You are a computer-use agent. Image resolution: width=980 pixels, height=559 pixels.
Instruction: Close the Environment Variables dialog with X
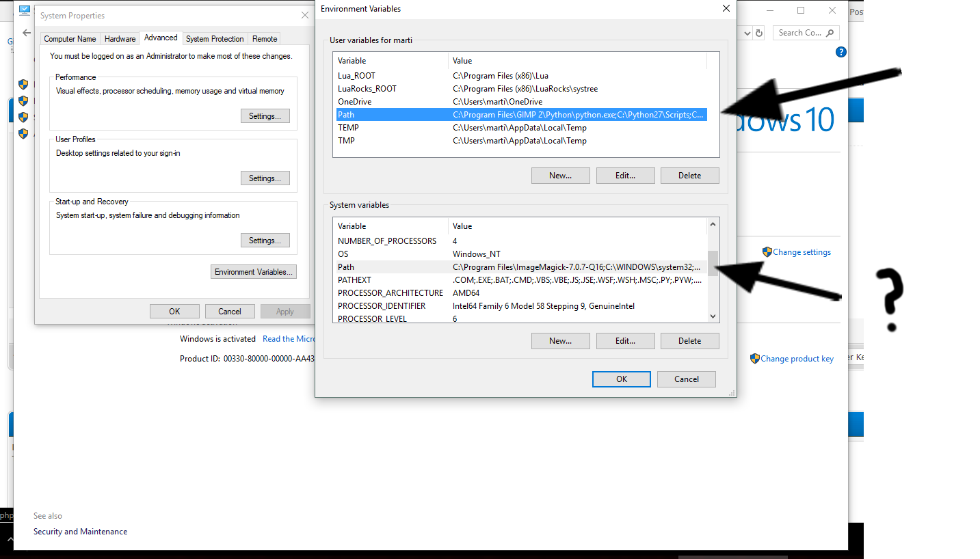pos(726,9)
